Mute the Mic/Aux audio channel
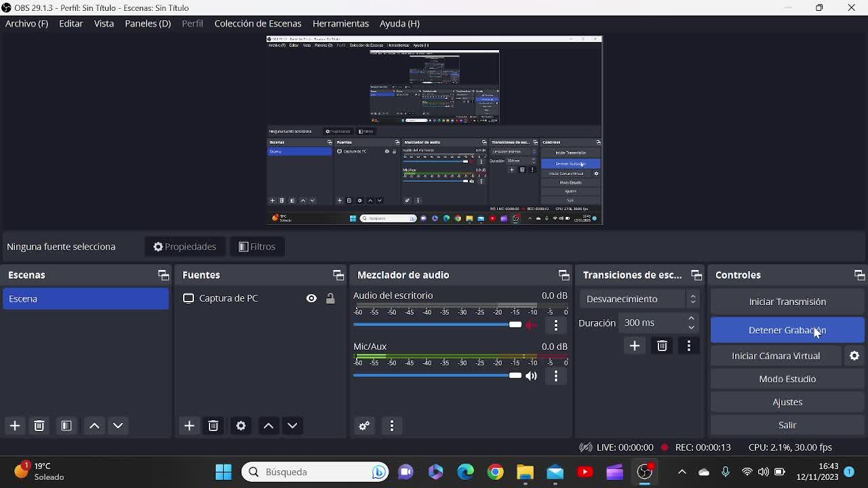 532,375
